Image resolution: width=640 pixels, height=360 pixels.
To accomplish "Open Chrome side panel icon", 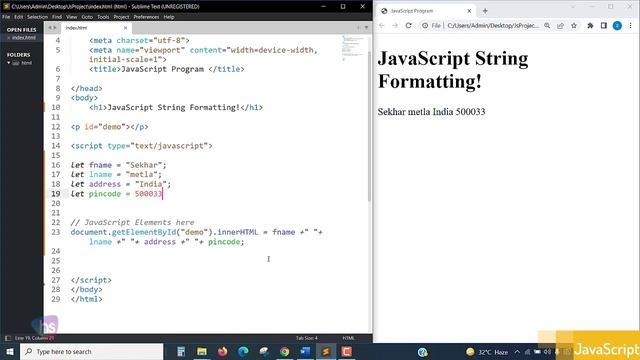I will pyautogui.click(x=604, y=25).
